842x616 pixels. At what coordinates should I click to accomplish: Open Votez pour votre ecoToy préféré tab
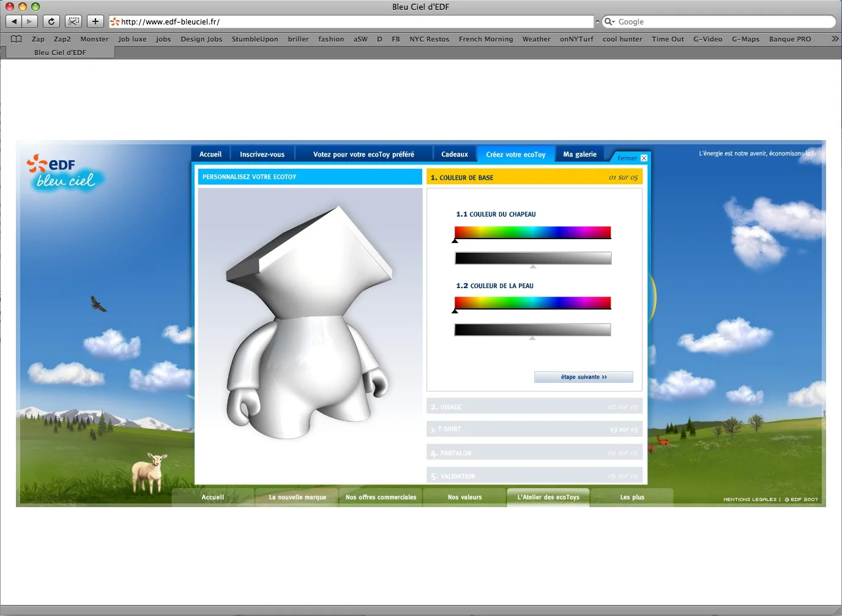pos(363,154)
